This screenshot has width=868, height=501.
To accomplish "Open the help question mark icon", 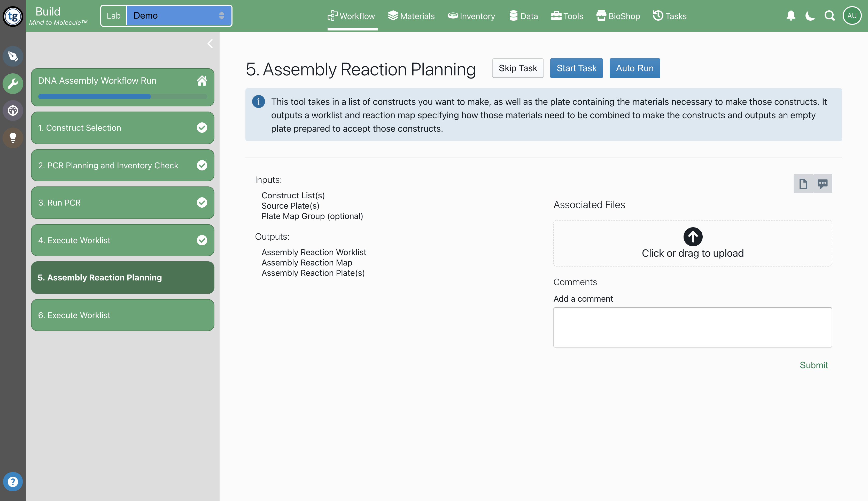I will 13,481.
